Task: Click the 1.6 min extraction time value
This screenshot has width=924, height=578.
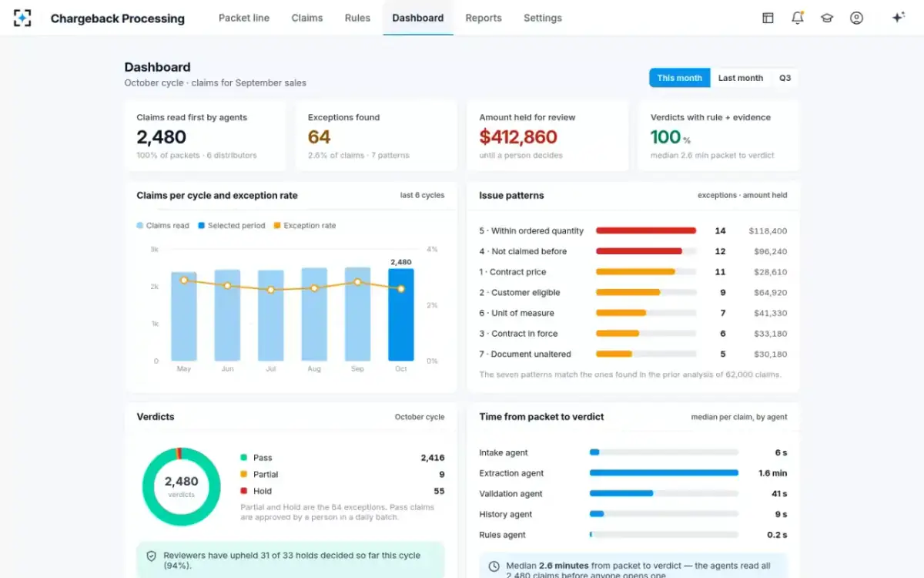Action: click(x=772, y=473)
